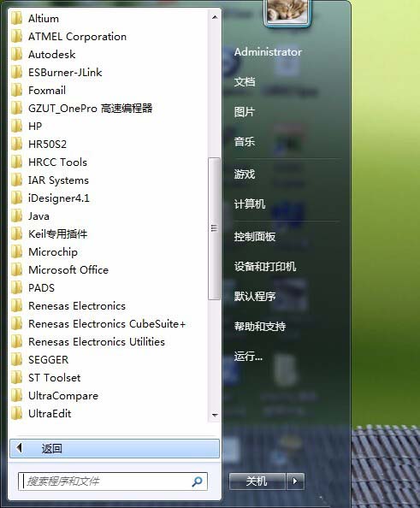
Task: Open 文档 from the right pane
Action: click(245, 81)
